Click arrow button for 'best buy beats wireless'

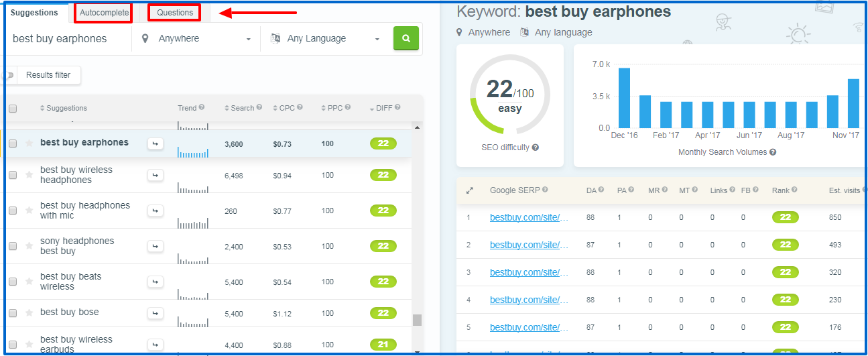point(156,282)
